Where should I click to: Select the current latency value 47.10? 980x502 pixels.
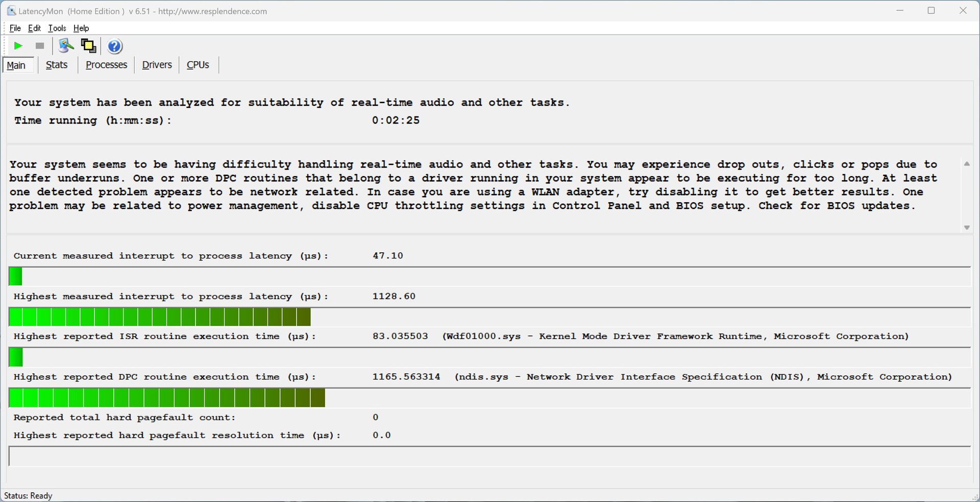pyautogui.click(x=388, y=256)
